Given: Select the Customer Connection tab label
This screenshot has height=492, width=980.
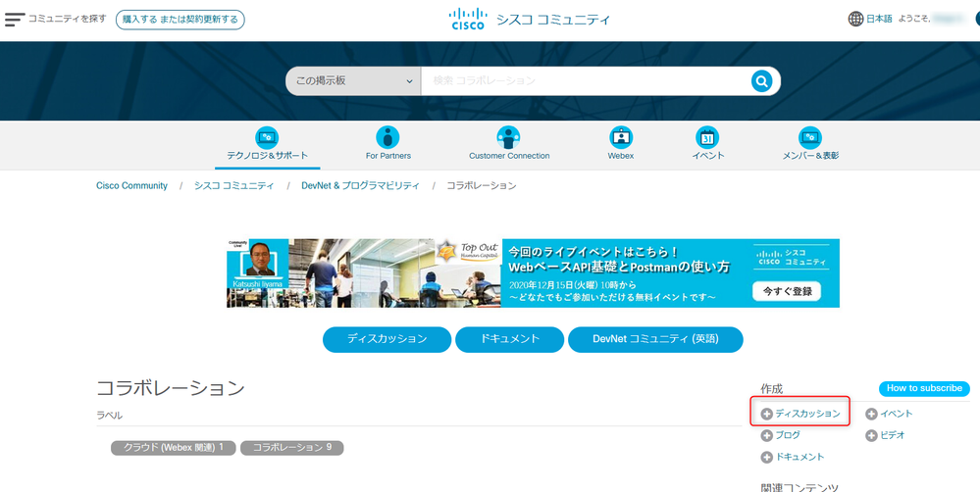Looking at the screenshot, I should point(509,156).
